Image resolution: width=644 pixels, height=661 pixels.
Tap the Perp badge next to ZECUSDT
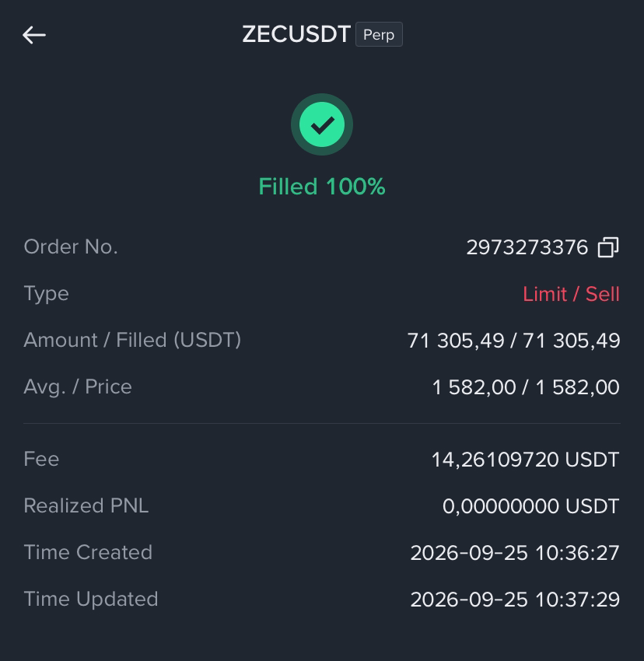[x=379, y=34]
